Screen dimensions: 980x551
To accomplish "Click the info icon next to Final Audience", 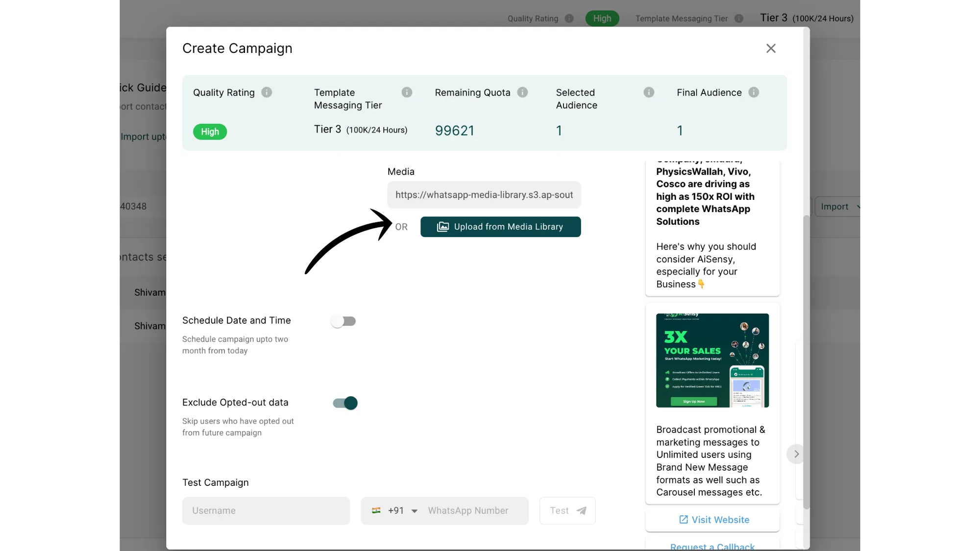I will tap(754, 92).
